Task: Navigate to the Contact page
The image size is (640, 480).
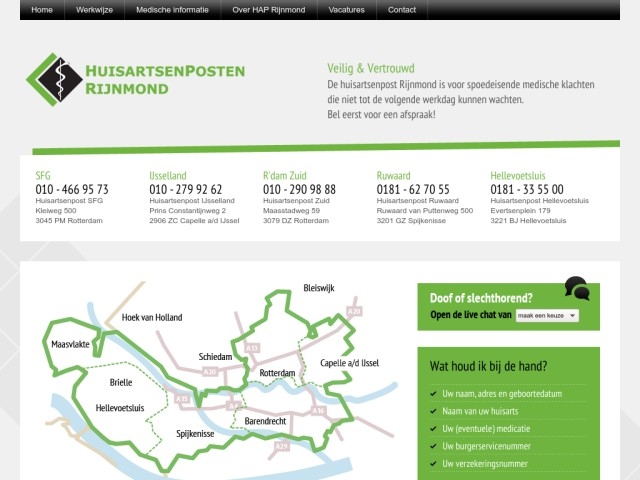Action: pyautogui.click(x=402, y=9)
